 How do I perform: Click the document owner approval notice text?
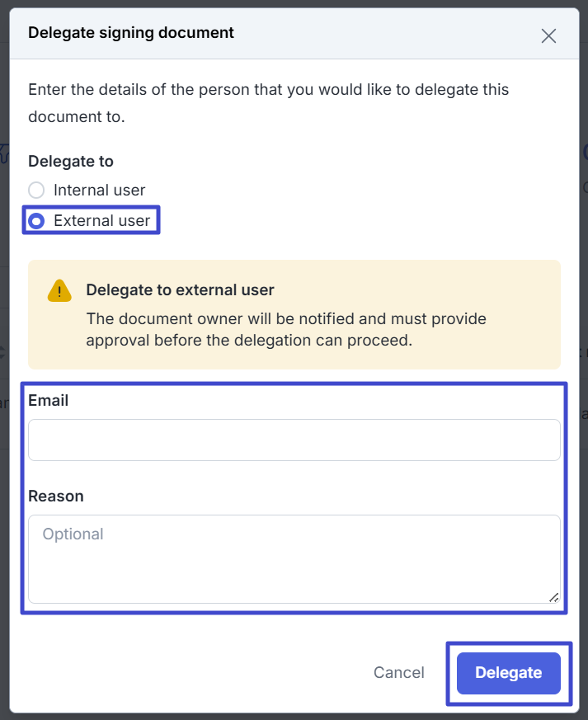tap(285, 329)
